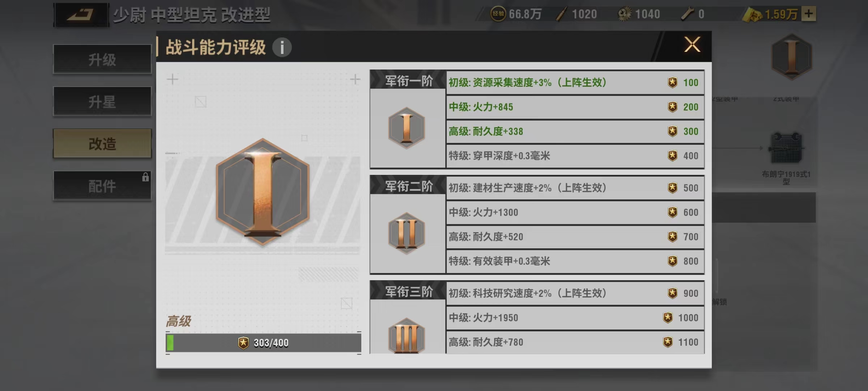Select the 军衔三阶 rank III badge
Viewport: 868px width, 391px height.
(407, 336)
